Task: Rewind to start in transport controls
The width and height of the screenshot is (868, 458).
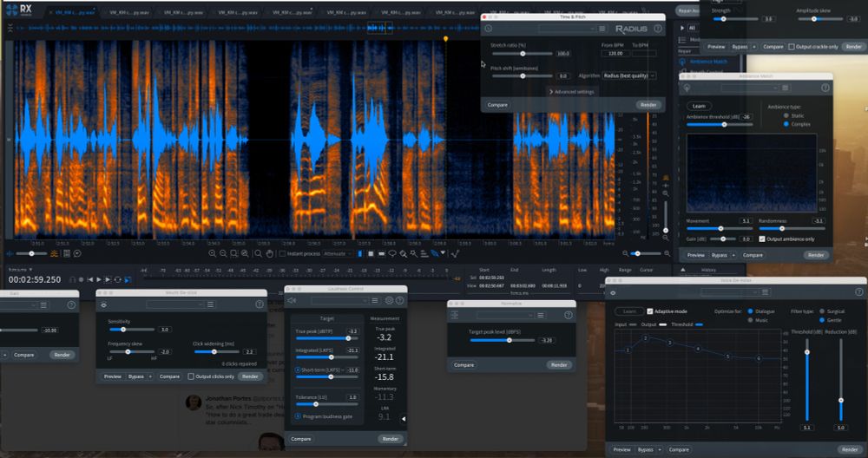Action: [x=90, y=280]
